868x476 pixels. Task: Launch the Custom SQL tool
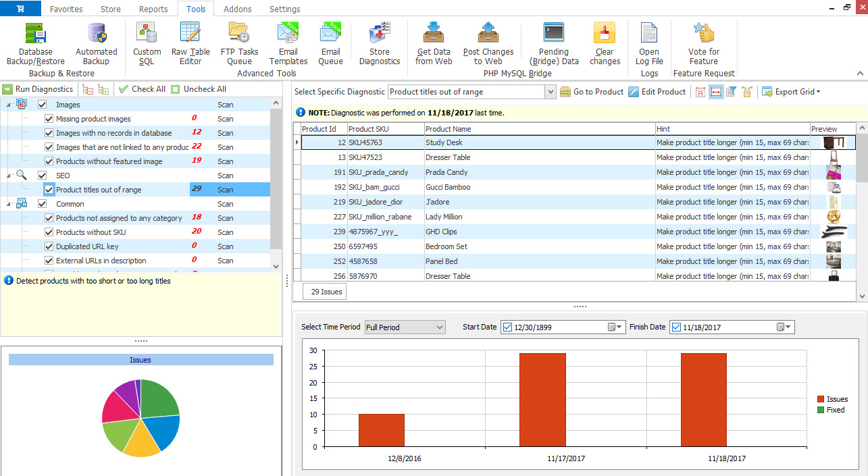pos(147,44)
